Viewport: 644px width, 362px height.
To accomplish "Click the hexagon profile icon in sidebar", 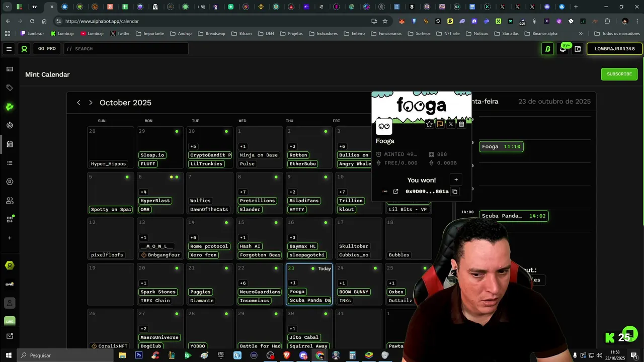I will [x=10, y=182].
